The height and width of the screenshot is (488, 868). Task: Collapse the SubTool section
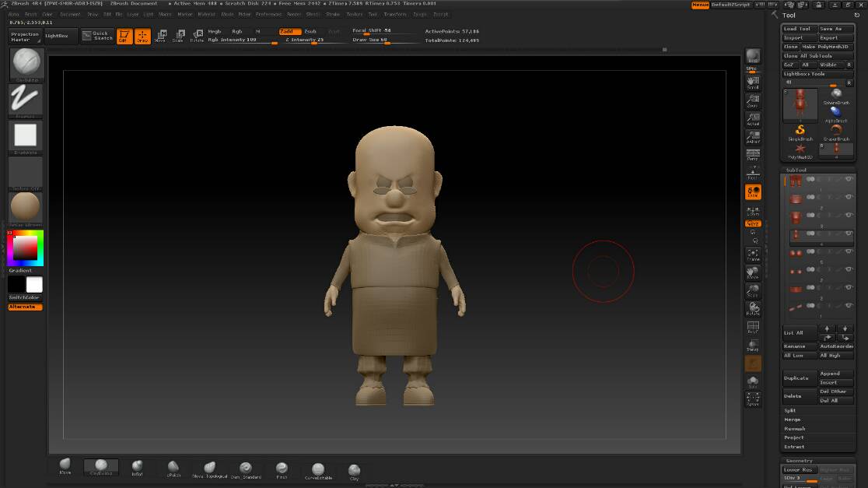[796, 170]
